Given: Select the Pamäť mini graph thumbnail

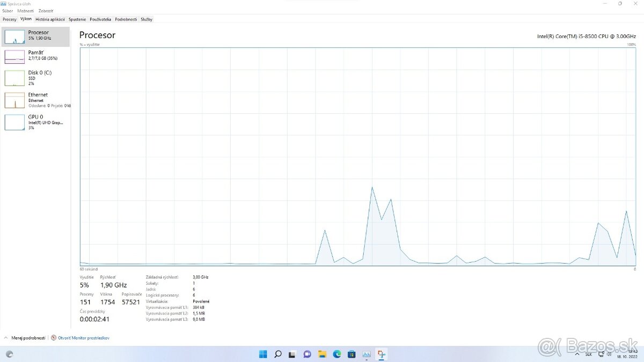Looking at the screenshot, I should click(14, 56).
